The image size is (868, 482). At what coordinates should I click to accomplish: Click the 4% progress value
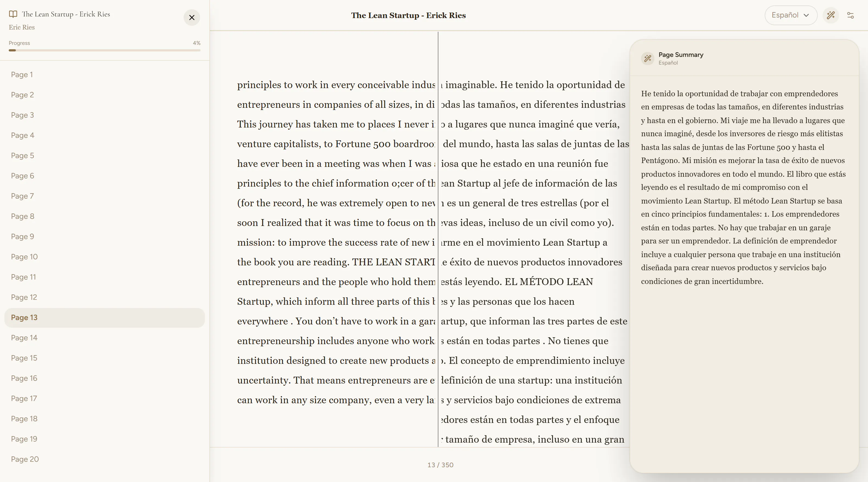(x=197, y=43)
